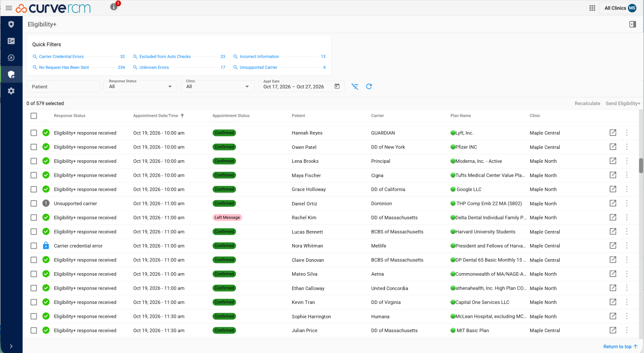This screenshot has height=353, width=644.
Task: Open the apps grid launcher
Action: point(592,8)
